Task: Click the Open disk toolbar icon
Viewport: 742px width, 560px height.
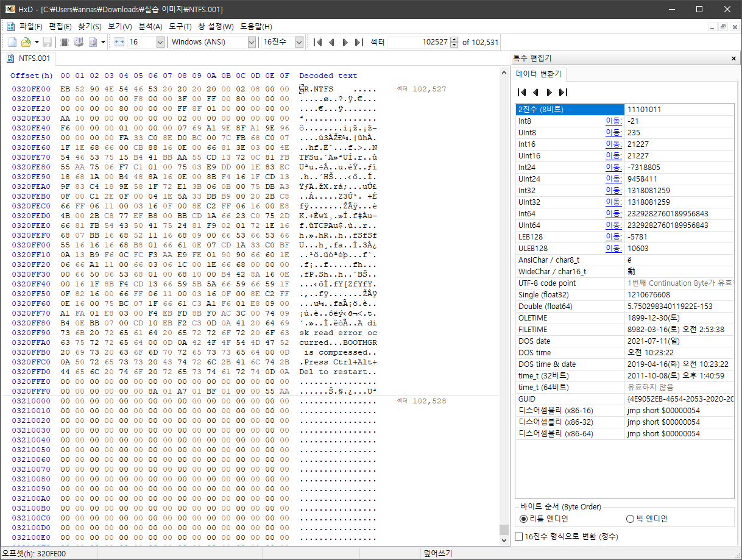Action: 79,42
